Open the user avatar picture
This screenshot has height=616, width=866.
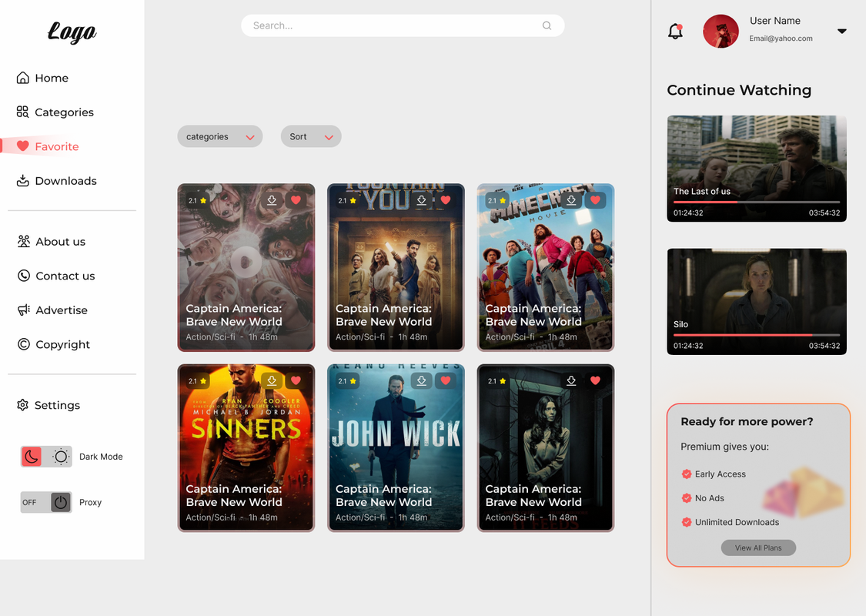pyautogui.click(x=721, y=32)
